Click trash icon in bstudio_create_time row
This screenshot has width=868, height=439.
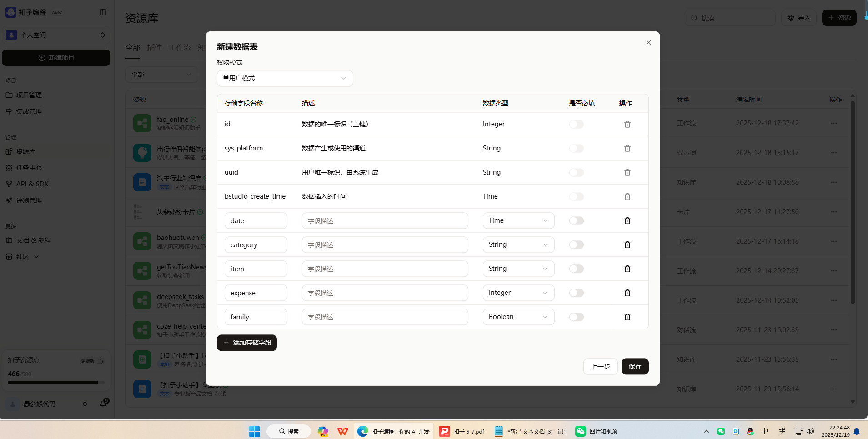627,196
